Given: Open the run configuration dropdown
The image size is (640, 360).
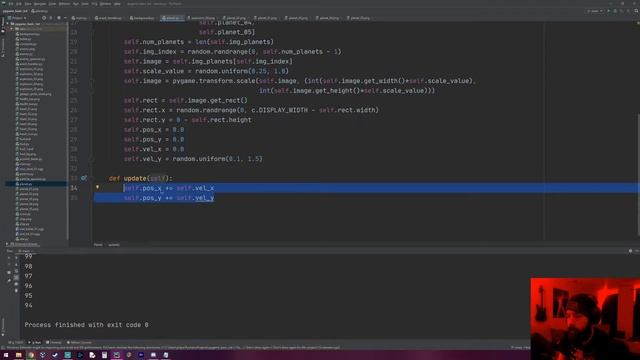Looking at the screenshot, I should click(x=594, y=11).
